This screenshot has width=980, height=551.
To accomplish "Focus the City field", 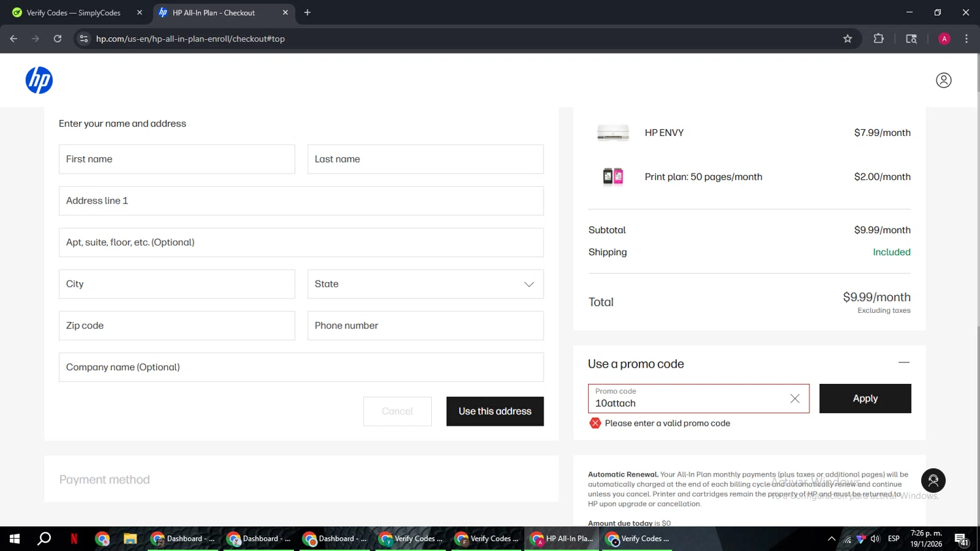I will click(176, 284).
